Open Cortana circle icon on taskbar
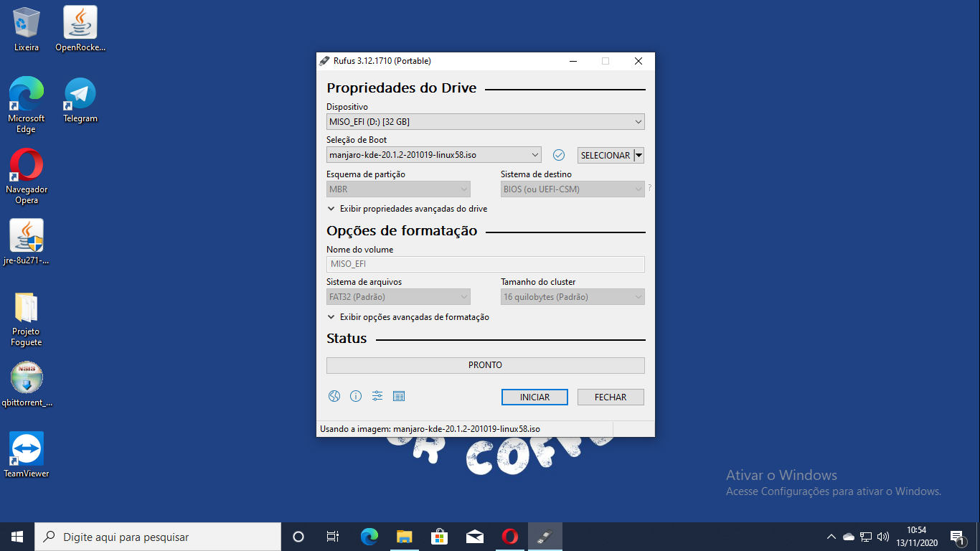This screenshot has width=980, height=551. click(298, 537)
